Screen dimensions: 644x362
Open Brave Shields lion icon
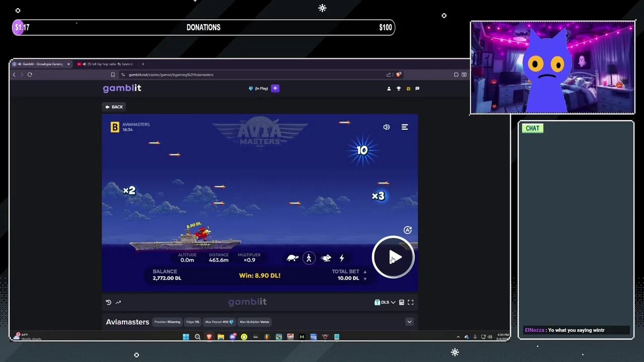coord(398,74)
